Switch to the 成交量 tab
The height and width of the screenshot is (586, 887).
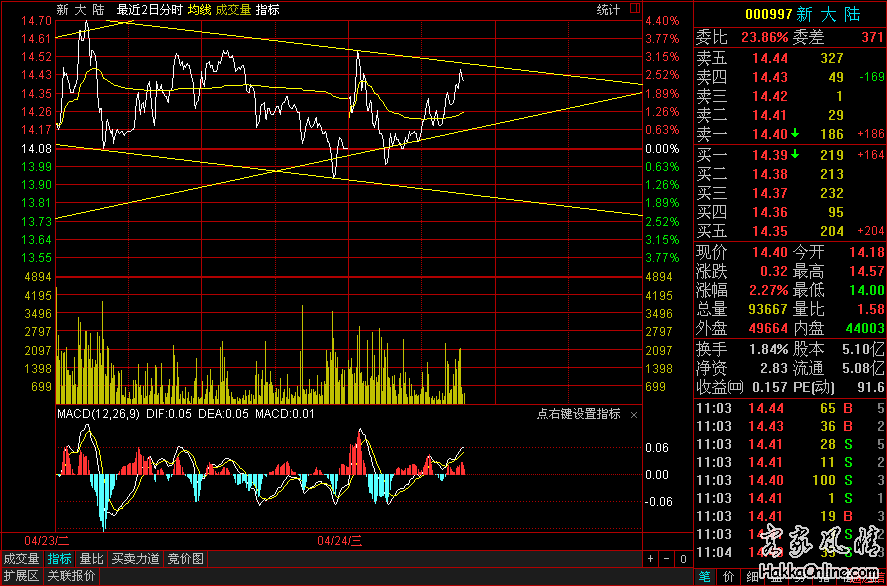pyautogui.click(x=22, y=559)
